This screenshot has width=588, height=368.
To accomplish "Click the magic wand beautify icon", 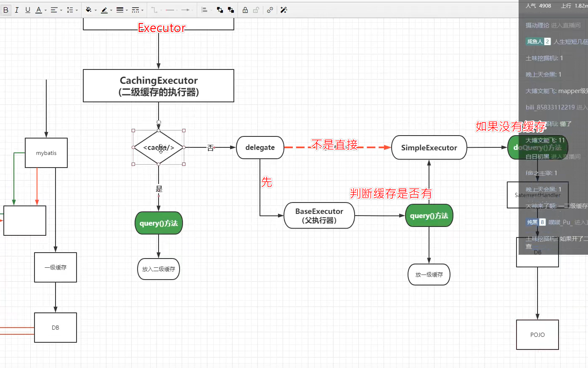I will 284,10.
